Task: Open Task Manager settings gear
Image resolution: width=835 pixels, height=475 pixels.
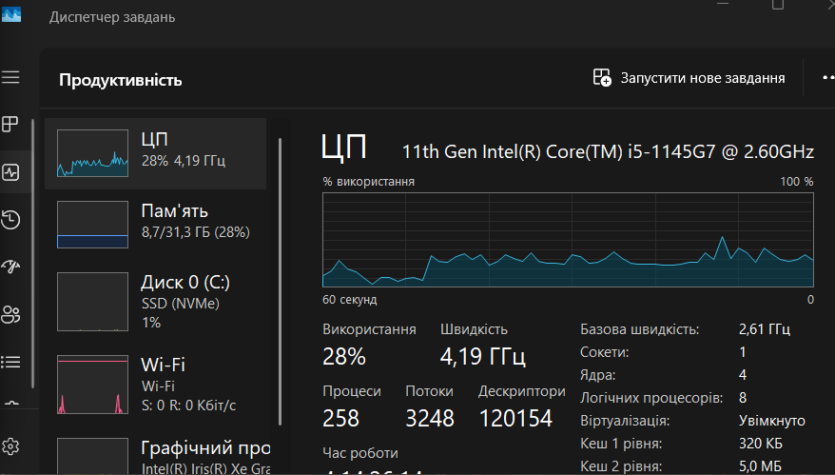Action: tap(11, 446)
